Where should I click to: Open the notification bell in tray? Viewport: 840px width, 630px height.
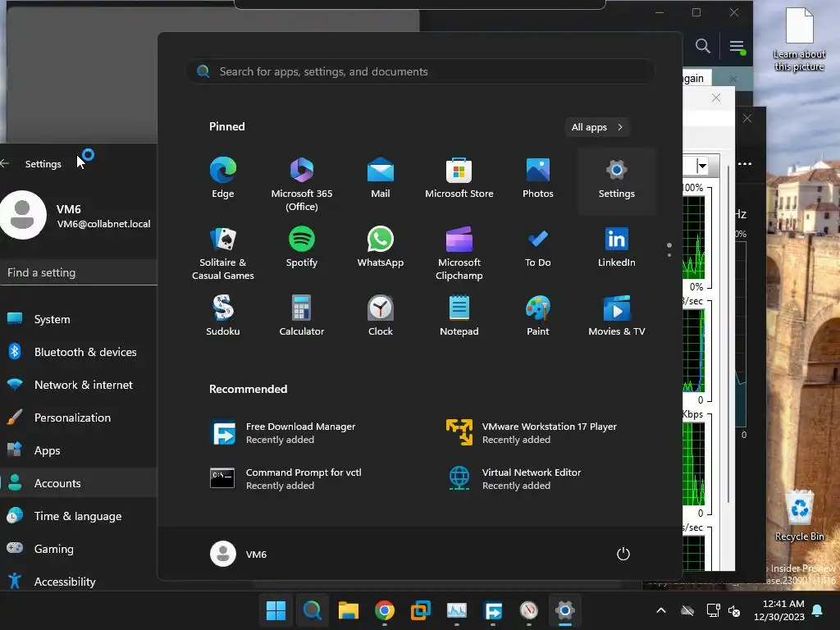818,610
